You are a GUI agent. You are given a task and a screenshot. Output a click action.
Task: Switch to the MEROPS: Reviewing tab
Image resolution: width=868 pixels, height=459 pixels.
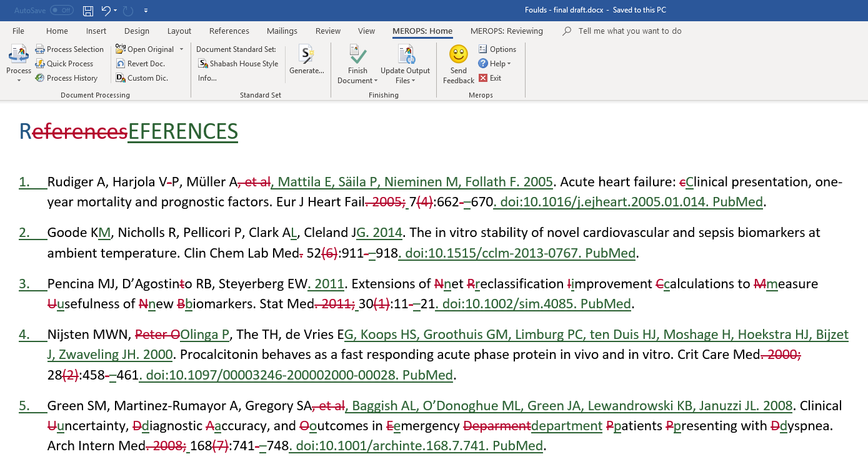506,31
